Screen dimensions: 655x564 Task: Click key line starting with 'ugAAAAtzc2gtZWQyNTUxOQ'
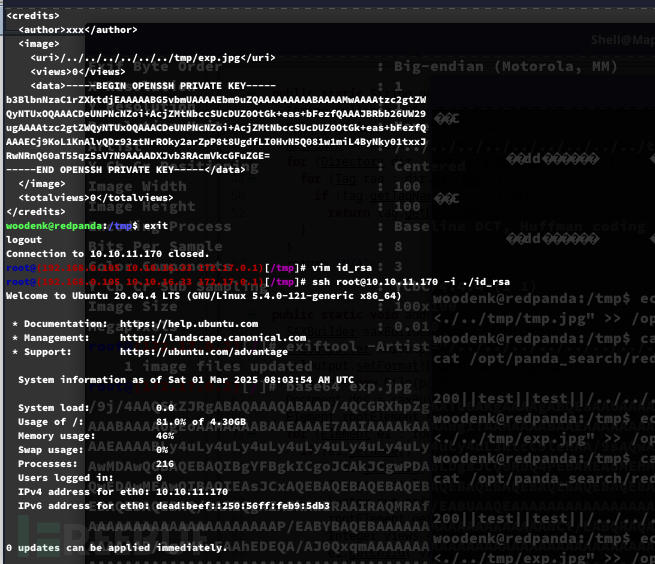pyautogui.click(x=216, y=128)
